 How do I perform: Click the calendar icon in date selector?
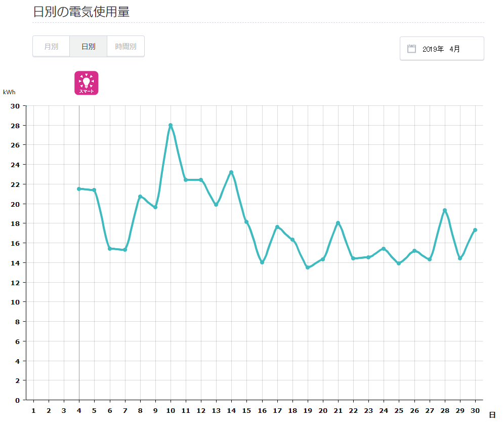[x=411, y=49]
